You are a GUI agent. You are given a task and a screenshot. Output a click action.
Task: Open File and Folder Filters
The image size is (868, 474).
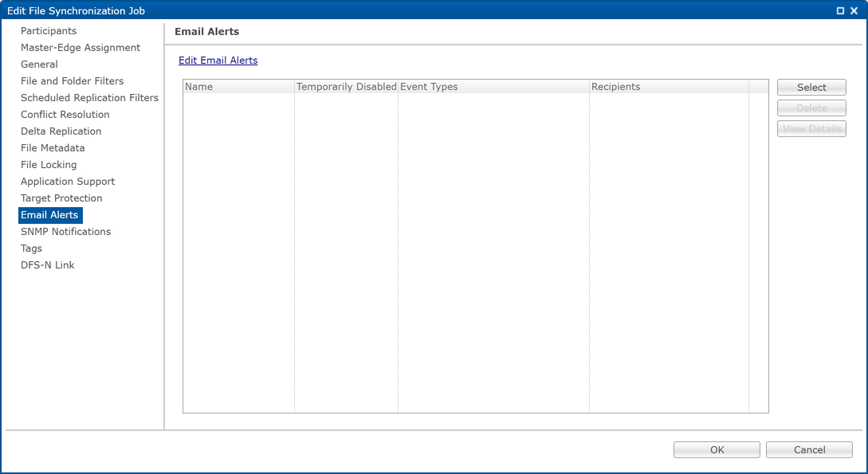72,80
